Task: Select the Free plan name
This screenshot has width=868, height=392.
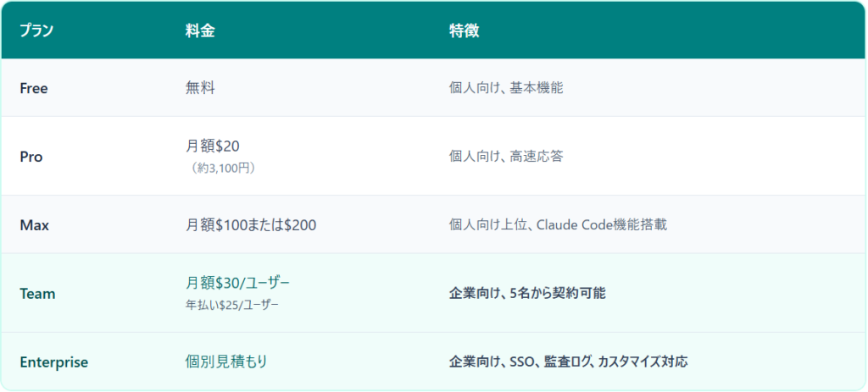Action: tap(34, 87)
